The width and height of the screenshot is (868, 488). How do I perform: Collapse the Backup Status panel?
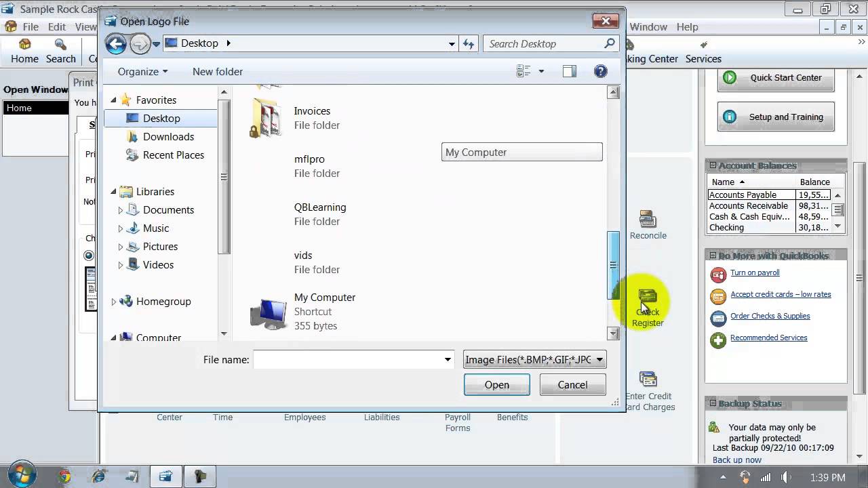[x=713, y=403]
